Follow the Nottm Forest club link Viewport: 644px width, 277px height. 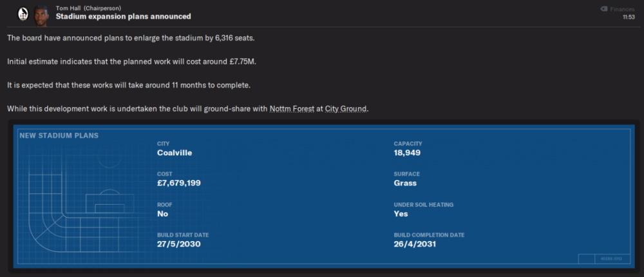pos(292,110)
